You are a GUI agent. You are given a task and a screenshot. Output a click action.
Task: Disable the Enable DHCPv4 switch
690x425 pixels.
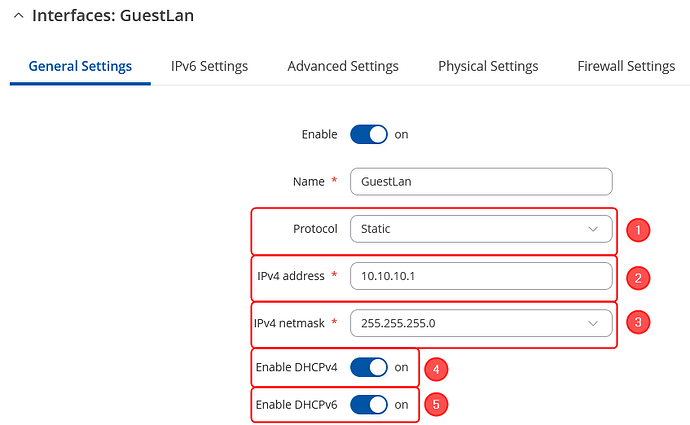coord(369,367)
